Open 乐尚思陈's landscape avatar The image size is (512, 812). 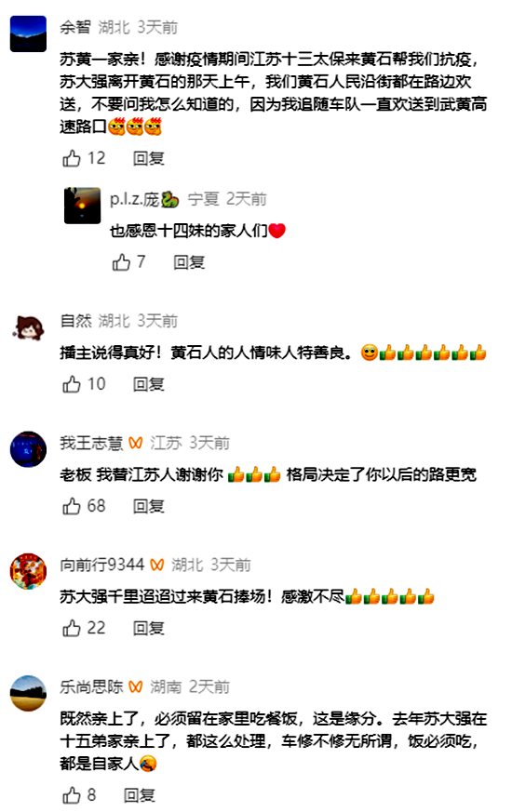[x=28, y=694]
